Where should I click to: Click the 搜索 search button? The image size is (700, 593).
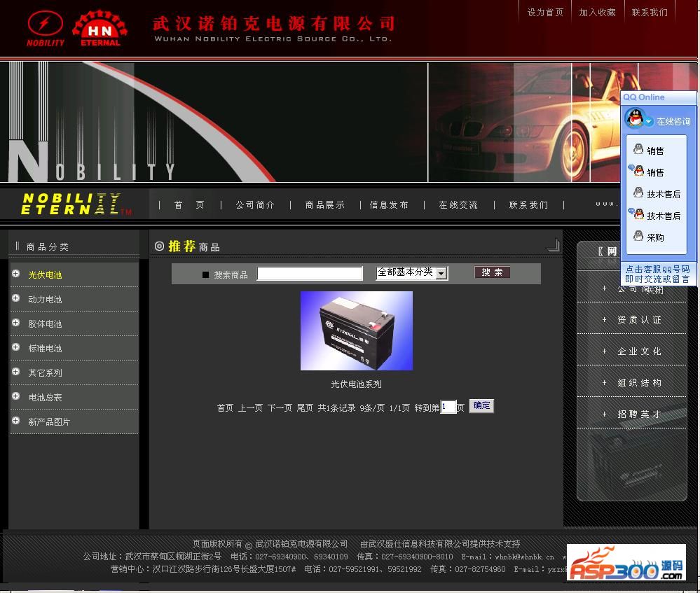tap(492, 272)
